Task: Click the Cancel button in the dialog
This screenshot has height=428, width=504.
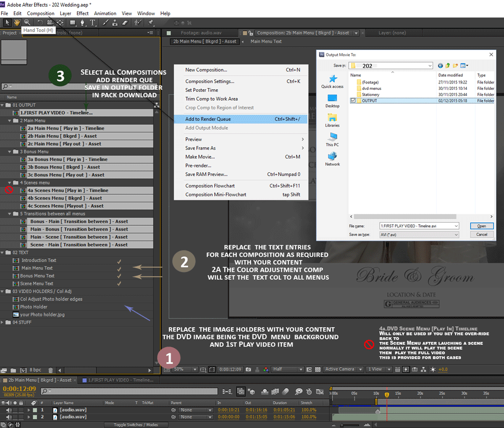Action: click(x=481, y=234)
